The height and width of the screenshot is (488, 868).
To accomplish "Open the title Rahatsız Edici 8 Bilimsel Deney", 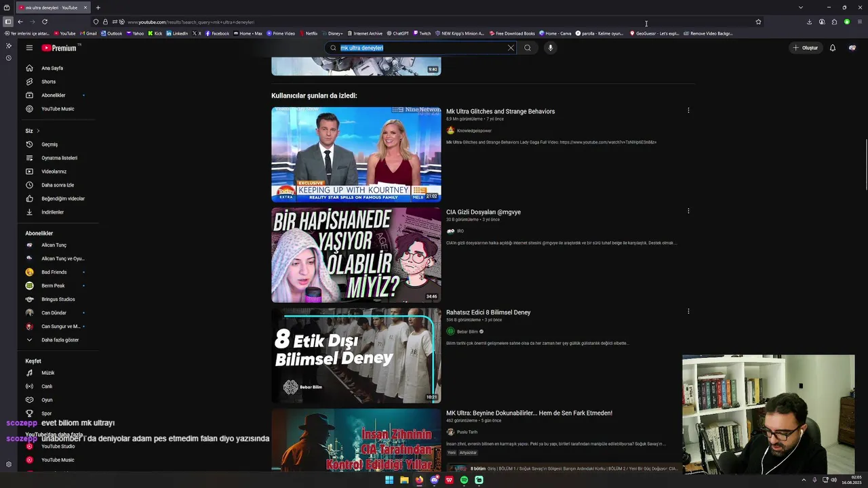I will pos(488,312).
